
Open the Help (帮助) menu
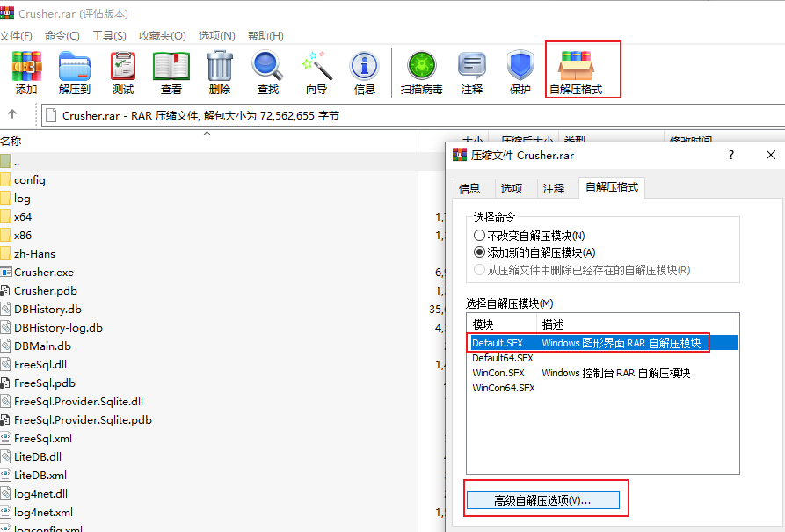point(265,36)
